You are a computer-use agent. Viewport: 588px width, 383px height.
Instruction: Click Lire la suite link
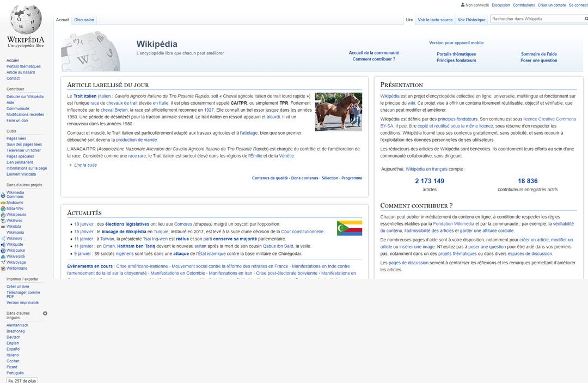(x=85, y=165)
